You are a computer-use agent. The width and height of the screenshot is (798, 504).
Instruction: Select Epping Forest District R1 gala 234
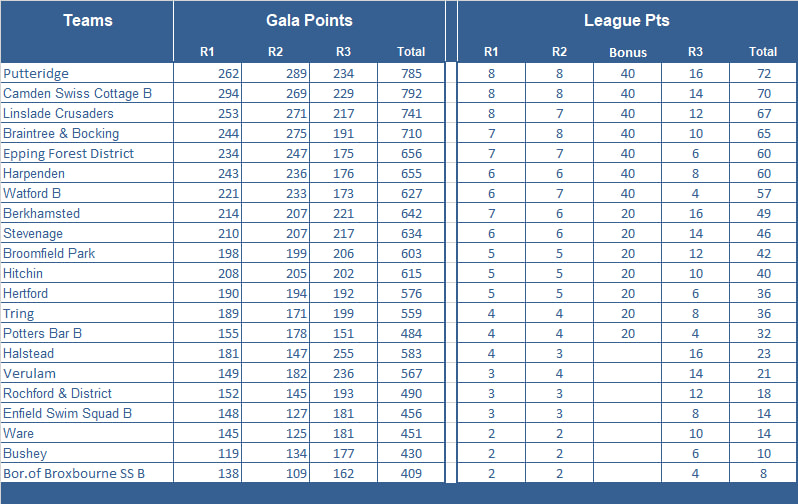point(208,153)
